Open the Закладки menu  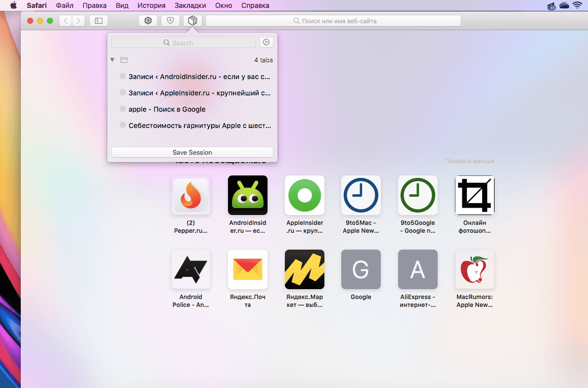click(x=190, y=5)
